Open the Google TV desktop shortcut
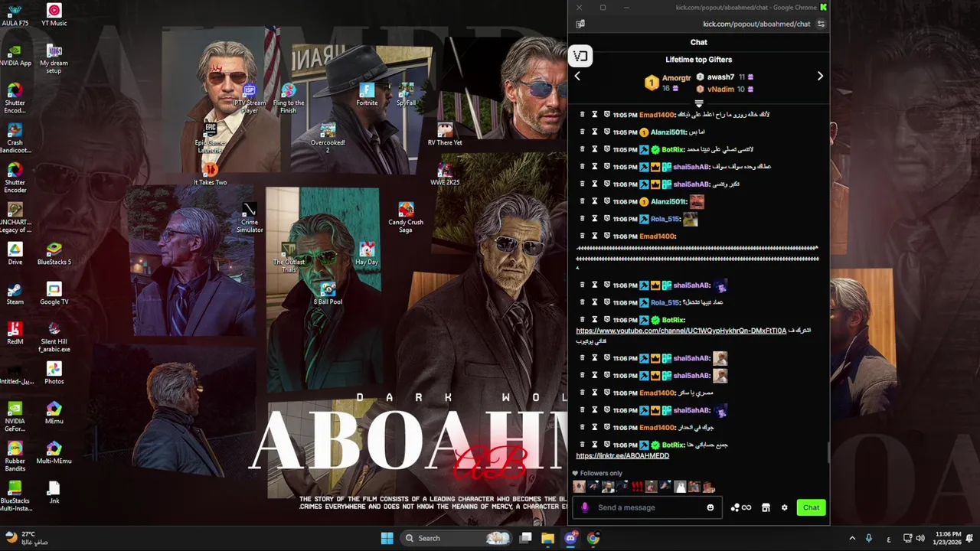980x551 pixels. point(54,293)
